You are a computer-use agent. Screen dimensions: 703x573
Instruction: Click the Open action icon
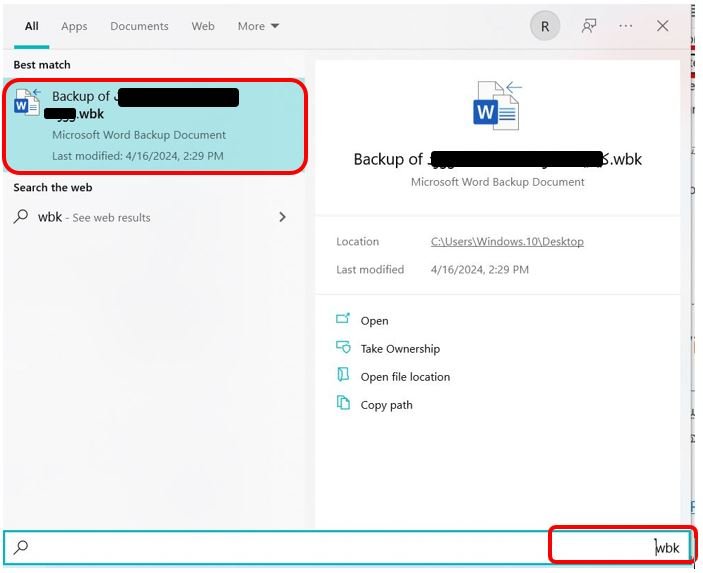tap(343, 319)
